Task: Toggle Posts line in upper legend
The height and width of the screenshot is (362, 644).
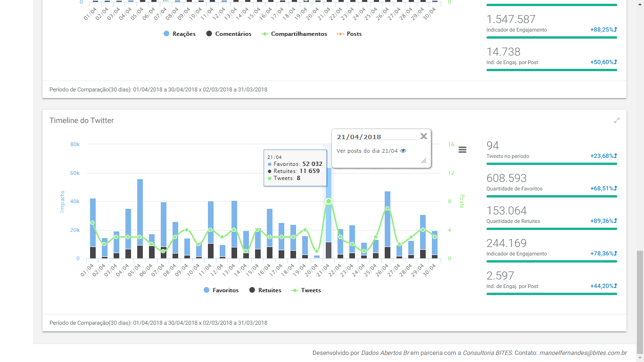Action: [x=349, y=34]
